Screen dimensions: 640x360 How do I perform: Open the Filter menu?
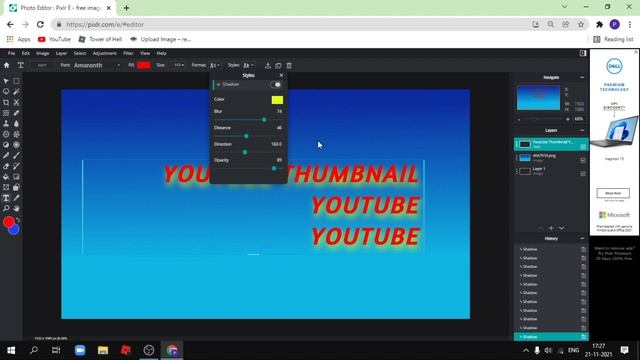tap(128, 53)
